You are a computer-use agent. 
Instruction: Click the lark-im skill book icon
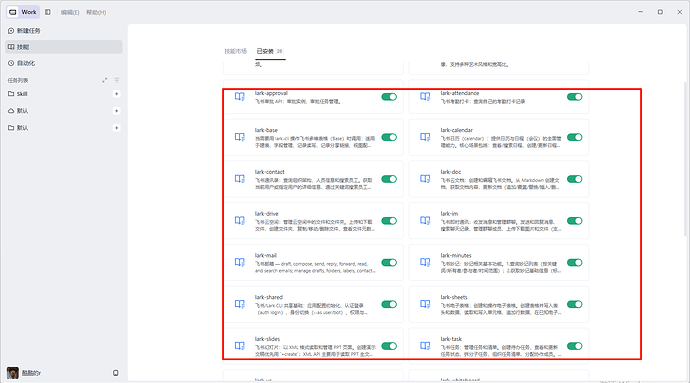pos(425,221)
